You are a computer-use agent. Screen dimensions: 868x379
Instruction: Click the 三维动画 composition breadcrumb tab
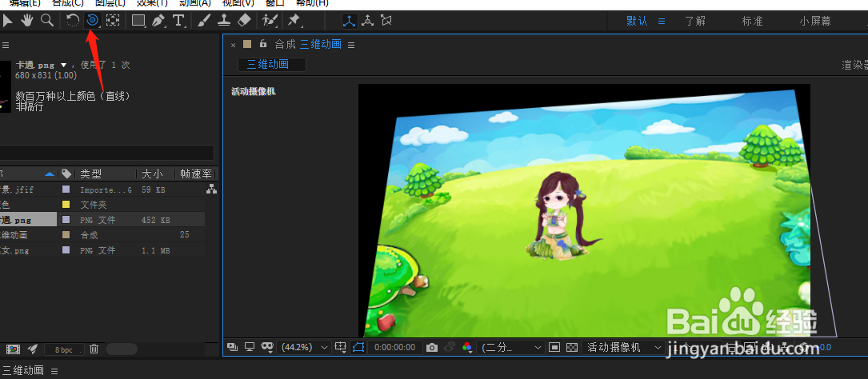tap(272, 64)
